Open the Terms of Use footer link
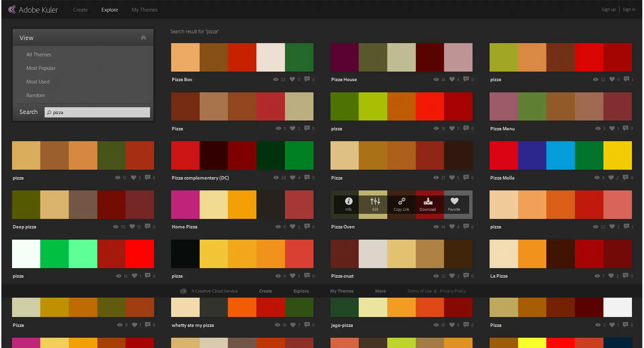This screenshot has height=348, width=644. coord(419,291)
